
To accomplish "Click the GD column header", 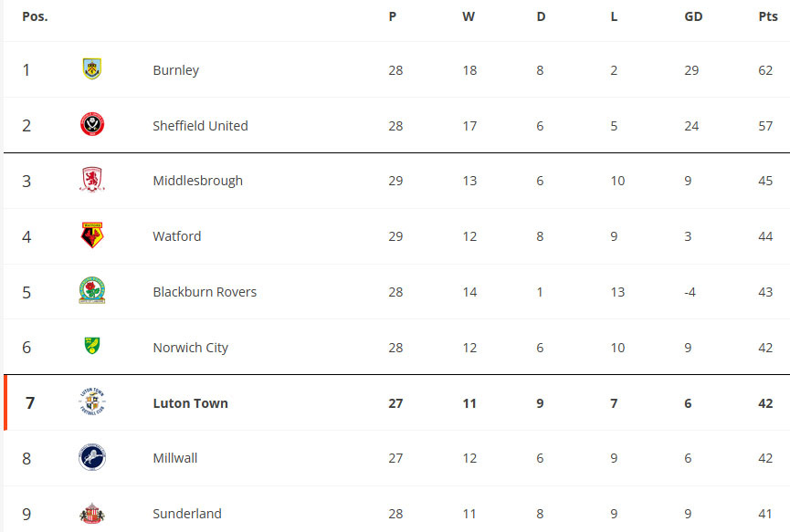I will point(693,16).
